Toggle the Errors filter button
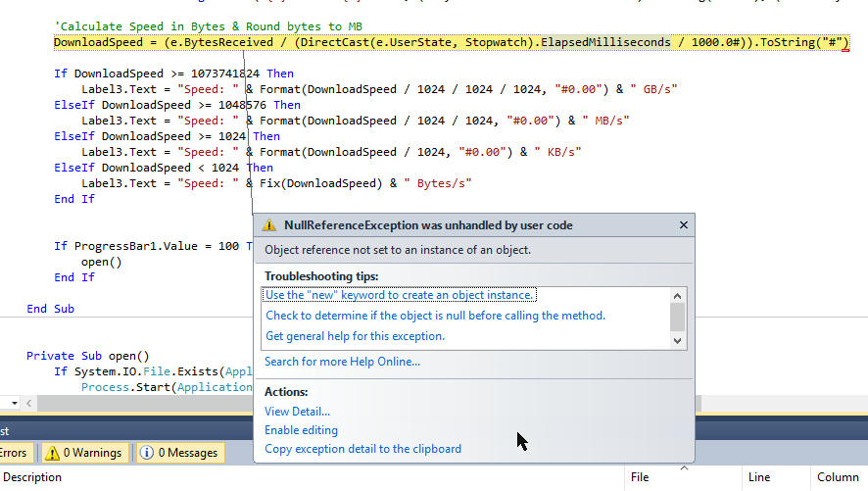Viewport: 868px width, 491px height. coord(14,453)
